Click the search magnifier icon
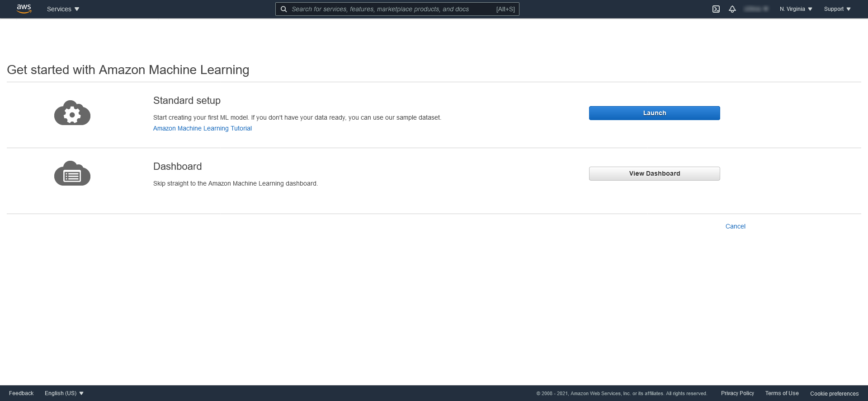Image resolution: width=868 pixels, height=401 pixels. [x=284, y=9]
